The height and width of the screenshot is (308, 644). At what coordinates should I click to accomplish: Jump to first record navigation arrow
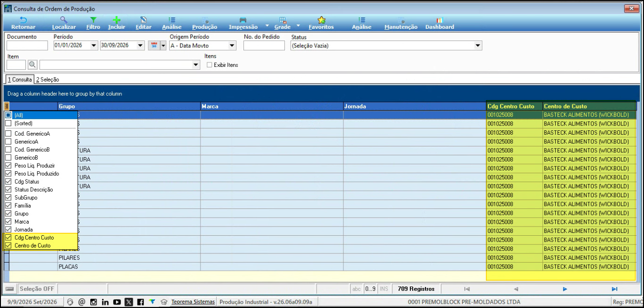coord(467,289)
